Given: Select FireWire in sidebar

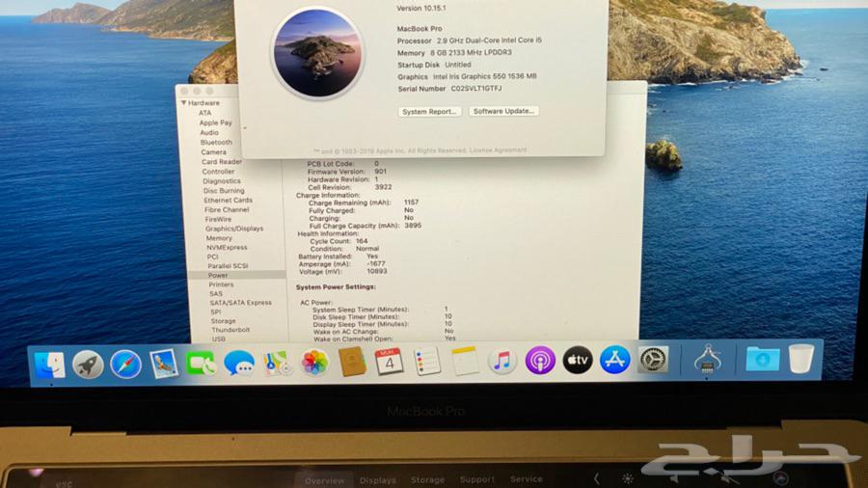Looking at the screenshot, I should (218, 219).
